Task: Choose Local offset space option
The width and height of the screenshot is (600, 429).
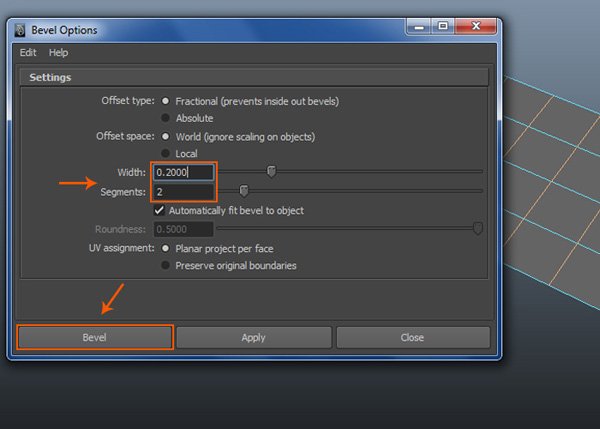Action: [x=165, y=153]
